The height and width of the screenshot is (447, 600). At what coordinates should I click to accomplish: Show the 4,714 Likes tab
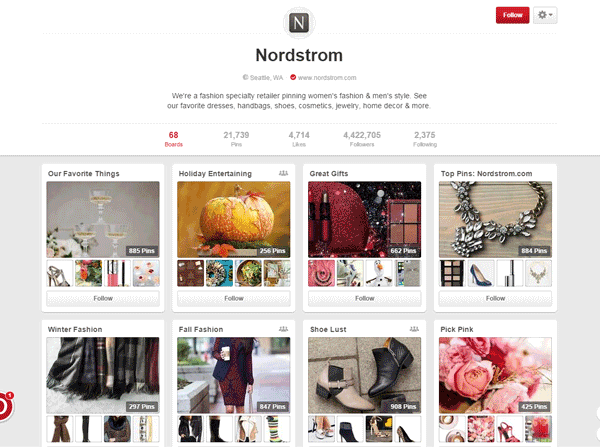[299, 139]
